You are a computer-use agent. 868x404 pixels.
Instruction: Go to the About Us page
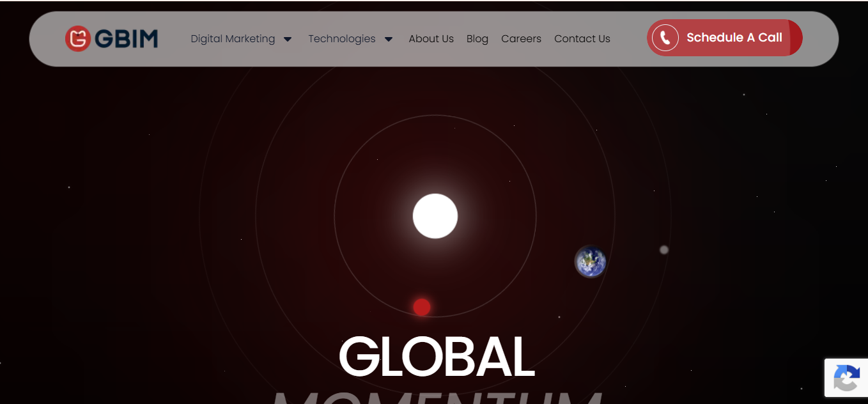tap(431, 39)
